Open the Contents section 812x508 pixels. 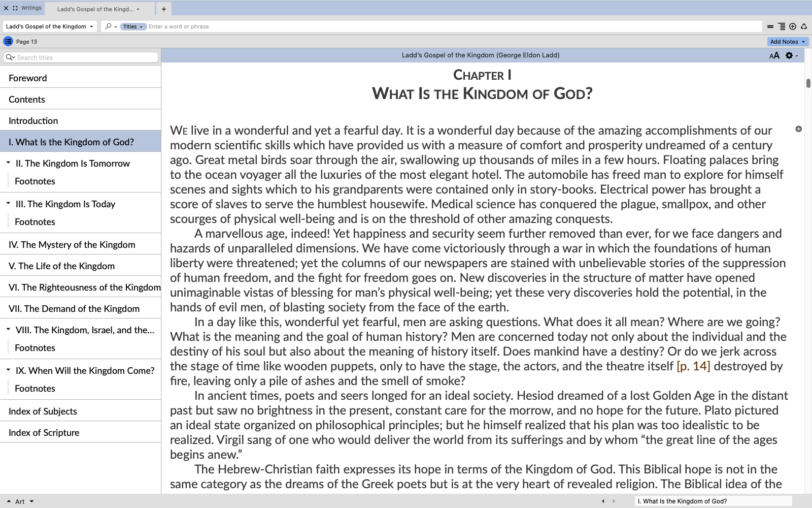(81, 100)
